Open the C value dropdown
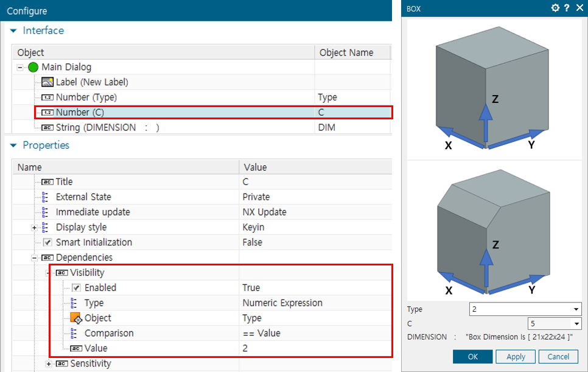 [576, 324]
